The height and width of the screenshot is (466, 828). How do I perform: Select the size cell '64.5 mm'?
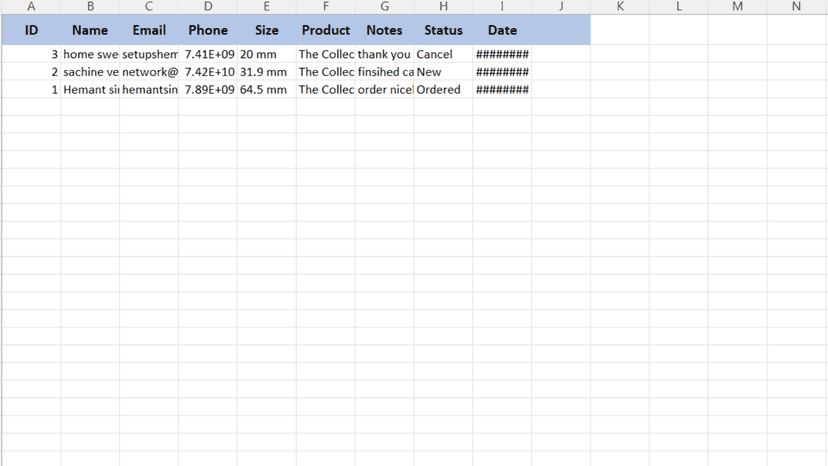pos(267,89)
